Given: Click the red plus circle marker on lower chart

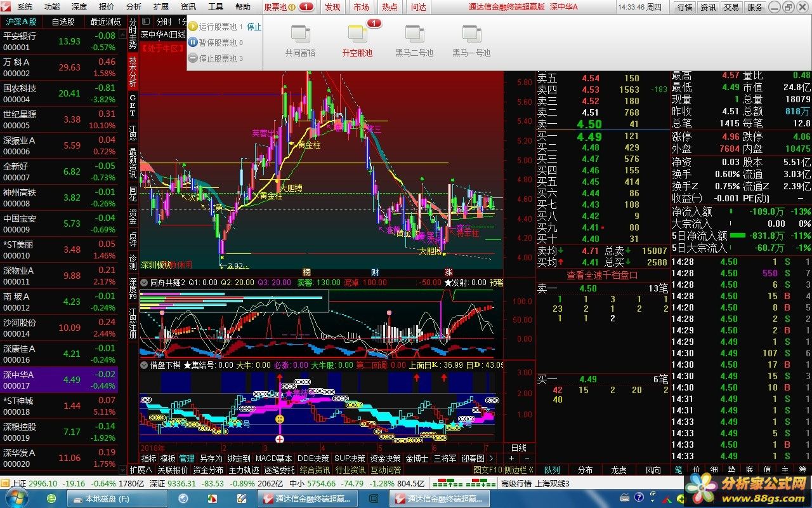Looking at the screenshot, I should click(x=279, y=439).
